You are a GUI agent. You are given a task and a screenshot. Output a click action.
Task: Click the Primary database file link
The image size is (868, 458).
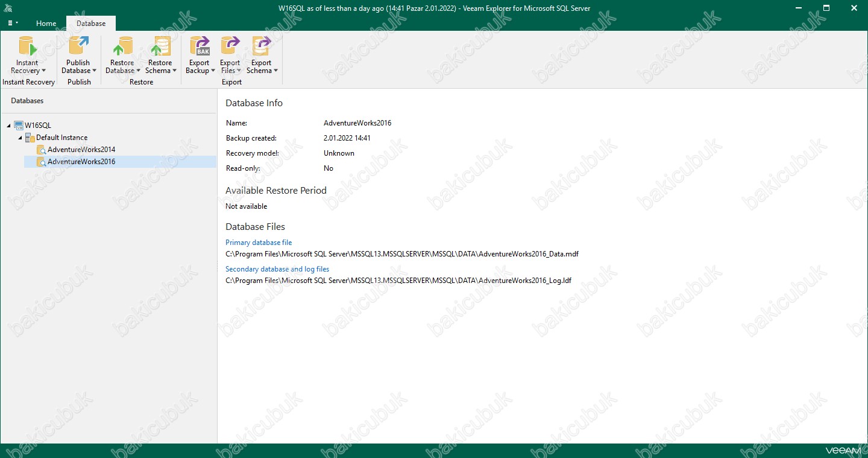click(259, 243)
